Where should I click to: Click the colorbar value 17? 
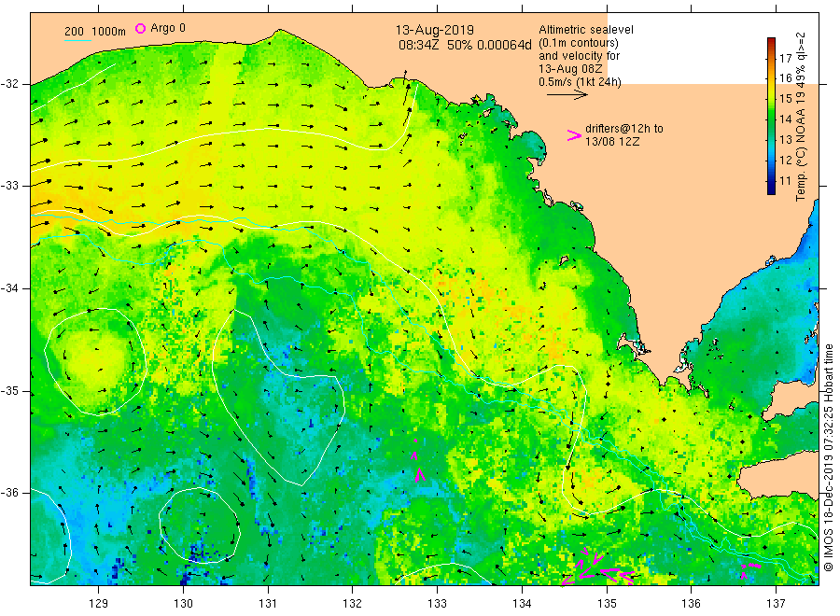[x=785, y=58]
